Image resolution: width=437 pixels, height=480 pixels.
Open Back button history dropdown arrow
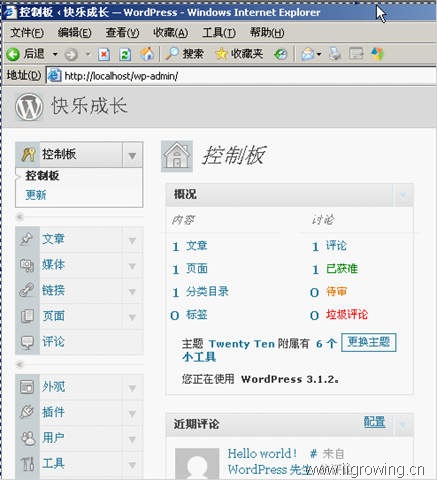[x=55, y=54]
